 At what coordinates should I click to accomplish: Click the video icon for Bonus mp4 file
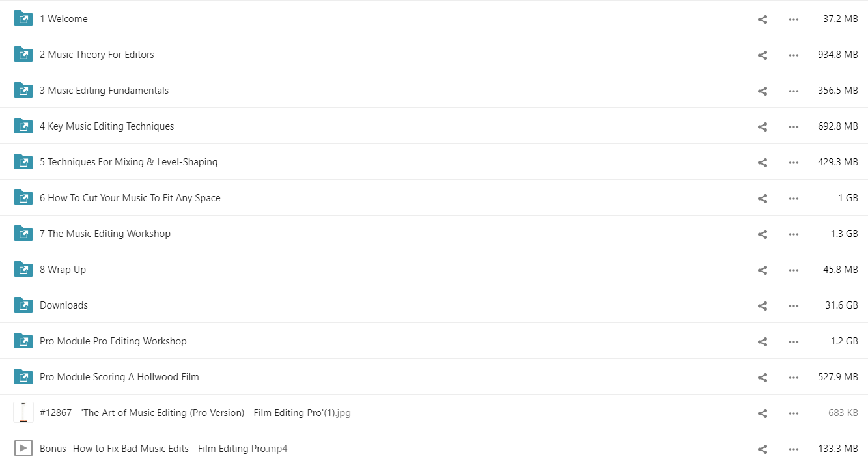click(x=23, y=449)
